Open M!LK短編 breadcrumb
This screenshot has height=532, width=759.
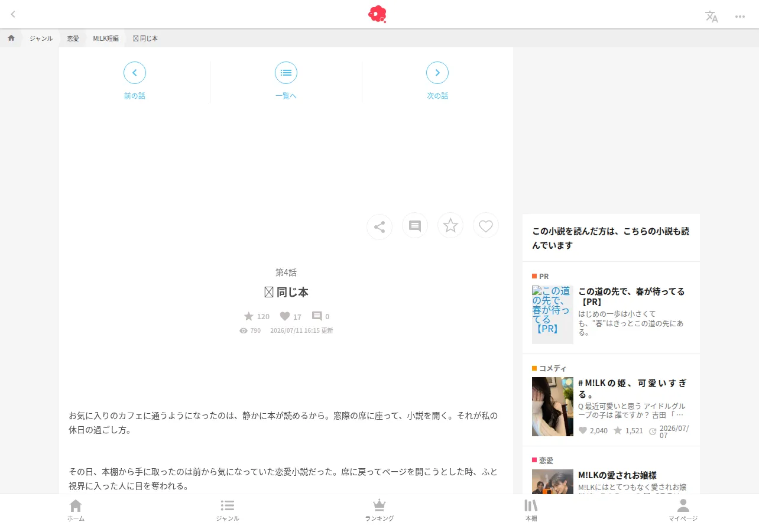coord(106,38)
